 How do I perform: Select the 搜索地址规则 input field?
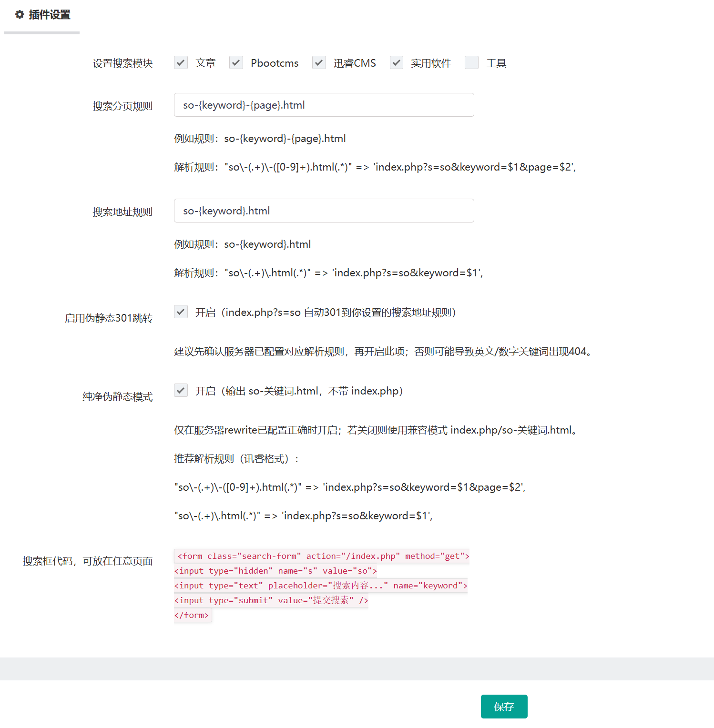[324, 211]
